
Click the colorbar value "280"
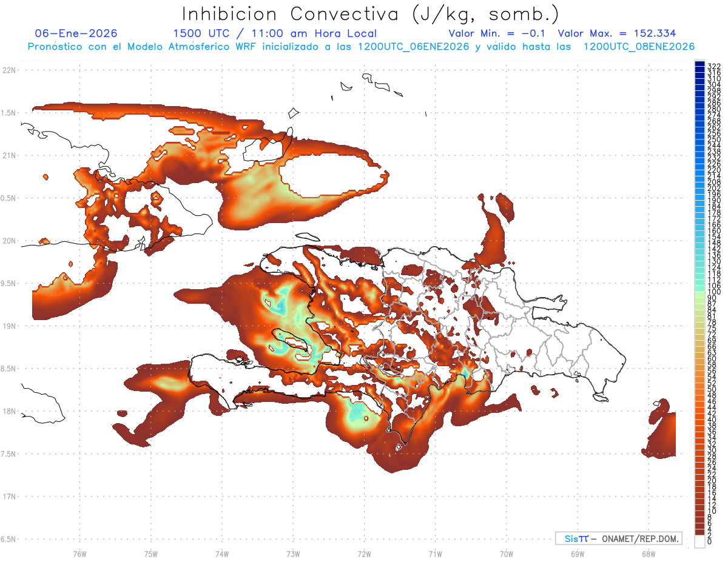click(x=714, y=109)
